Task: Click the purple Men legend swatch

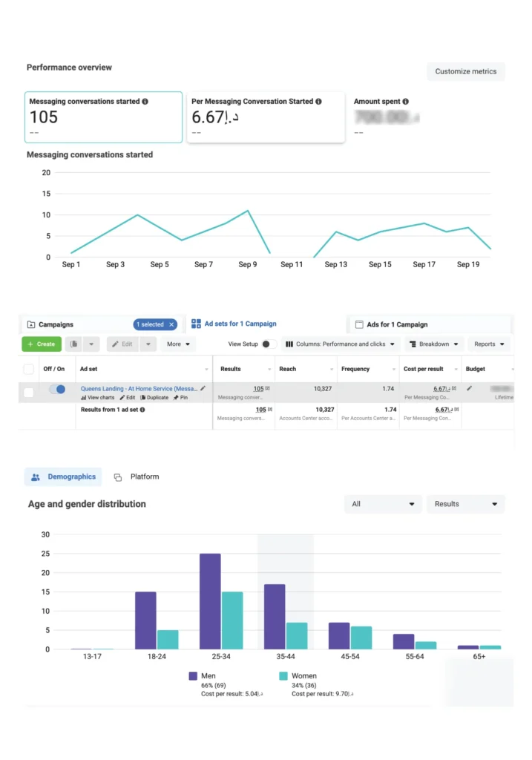Action: point(193,676)
